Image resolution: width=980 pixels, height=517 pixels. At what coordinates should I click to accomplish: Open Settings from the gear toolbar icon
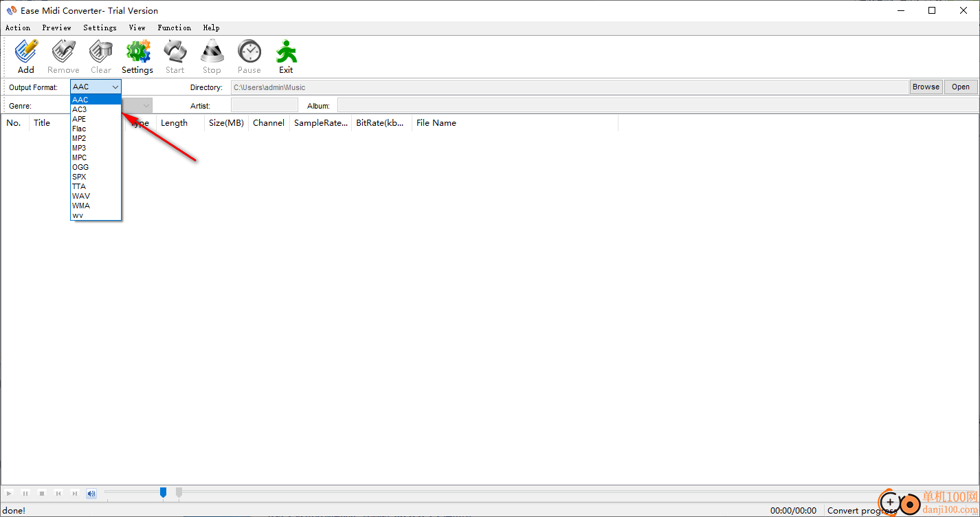(x=137, y=56)
